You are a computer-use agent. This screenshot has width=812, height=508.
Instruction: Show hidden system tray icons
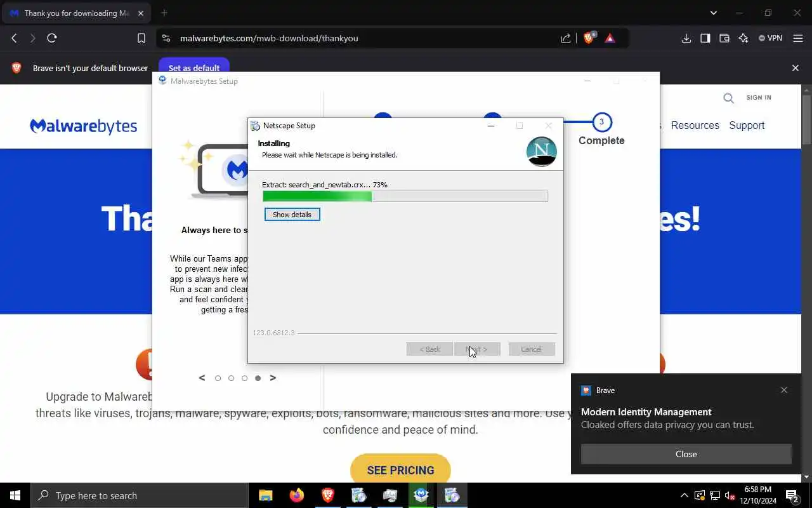684,495
